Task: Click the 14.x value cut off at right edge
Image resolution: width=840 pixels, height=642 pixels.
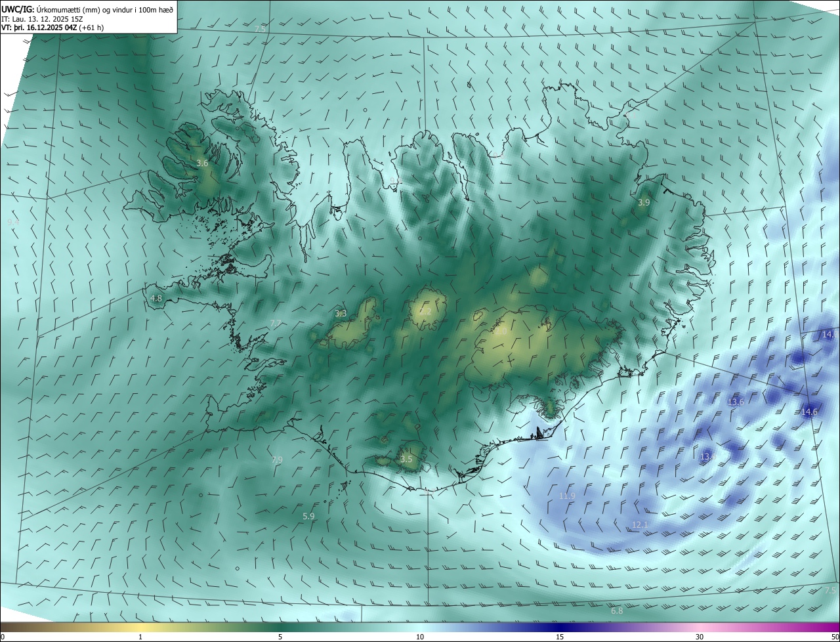Action: pyautogui.click(x=830, y=335)
